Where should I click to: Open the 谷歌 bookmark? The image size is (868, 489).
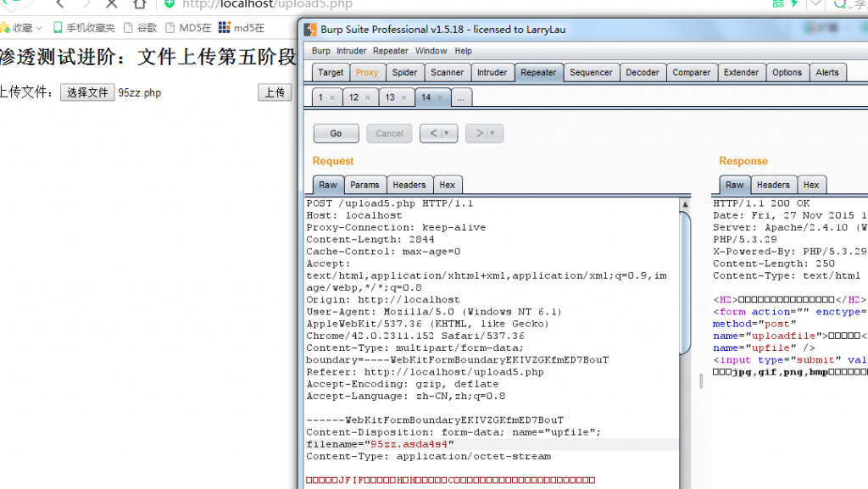point(141,28)
